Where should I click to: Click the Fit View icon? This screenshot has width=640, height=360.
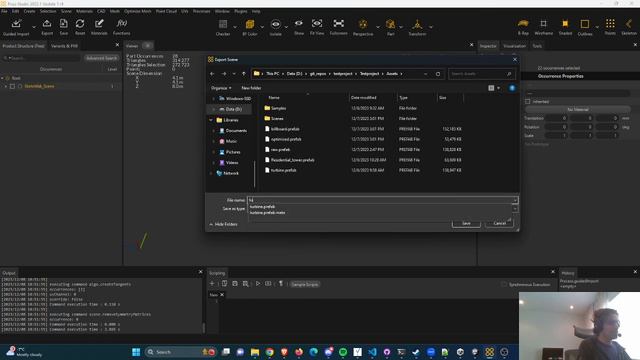(x=317, y=24)
